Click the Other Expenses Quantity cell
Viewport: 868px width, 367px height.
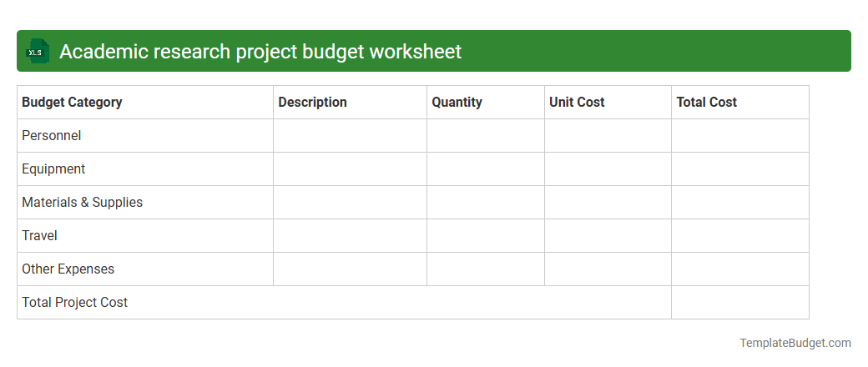coord(486,269)
